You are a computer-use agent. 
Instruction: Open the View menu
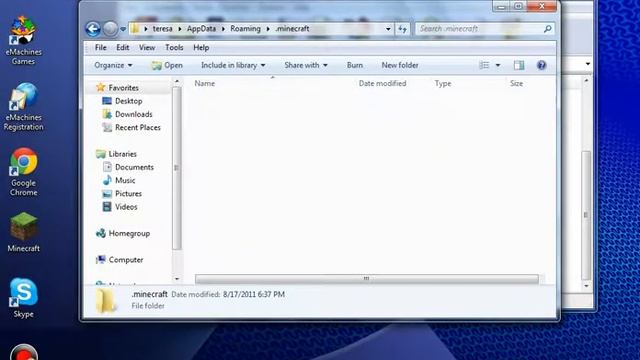pos(147,47)
